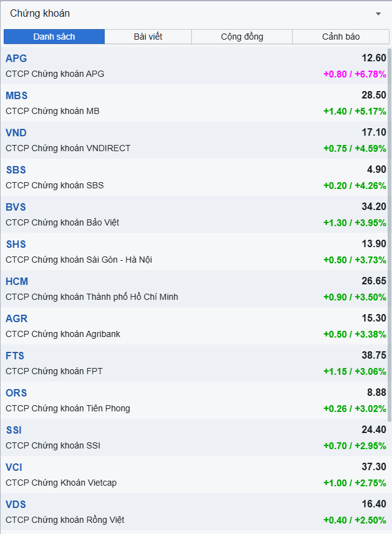The width and height of the screenshot is (392, 534).
Task: Open the VDS stock ticker
Action: coord(16,504)
